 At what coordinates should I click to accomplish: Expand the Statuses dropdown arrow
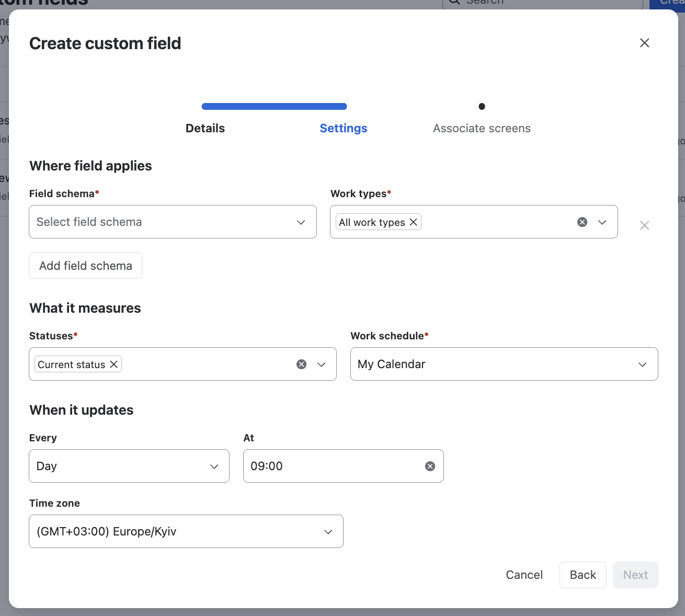point(322,364)
